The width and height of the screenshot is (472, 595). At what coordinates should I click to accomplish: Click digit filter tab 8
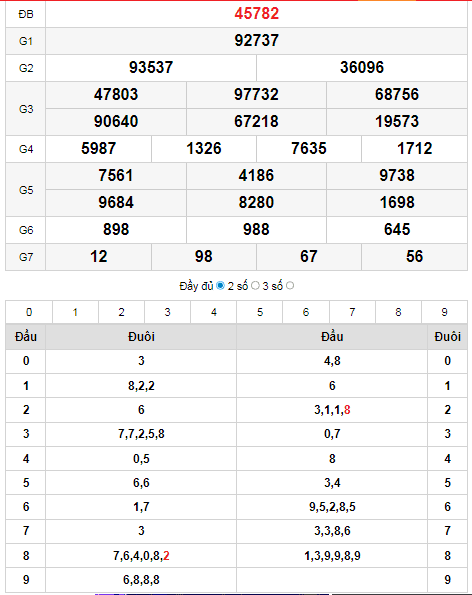pyautogui.click(x=398, y=312)
